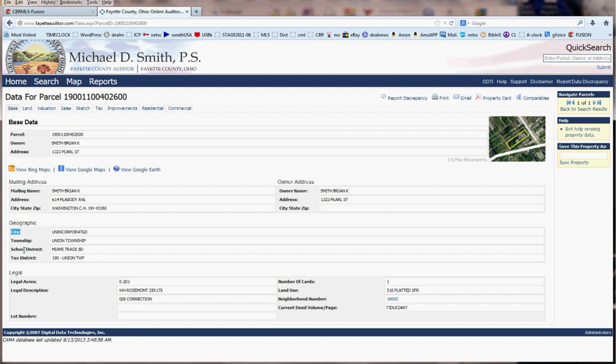Go back with the browser back arrow

point(10,23)
